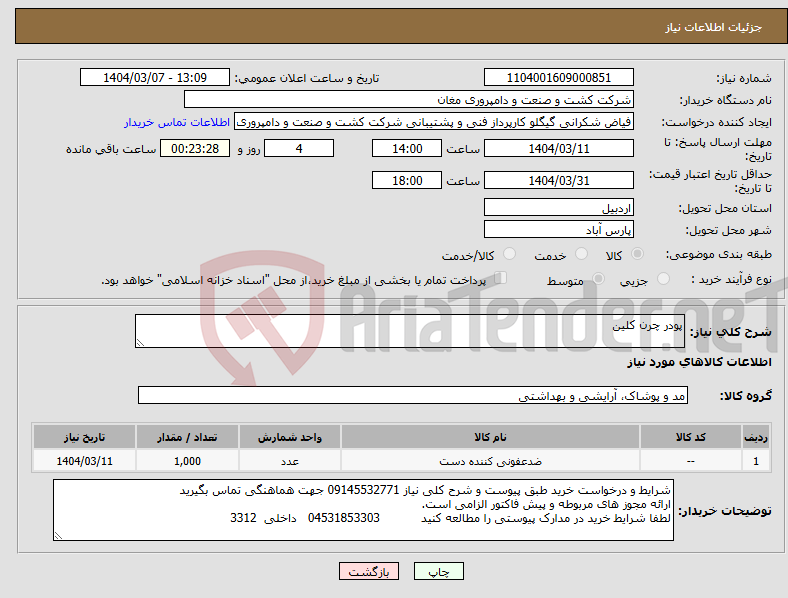Click the نوع فرآیند خرید label
This screenshot has height=598, width=788.
[x=732, y=279]
